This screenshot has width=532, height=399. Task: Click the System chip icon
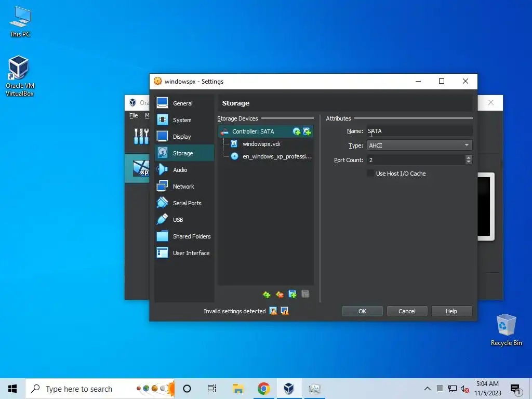pyautogui.click(x=162, y=119)
